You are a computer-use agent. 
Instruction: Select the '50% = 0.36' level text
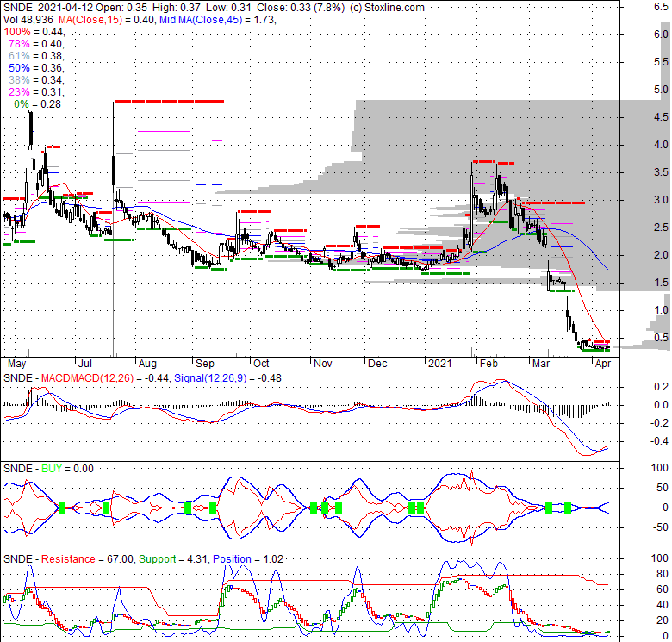(36, 68)
